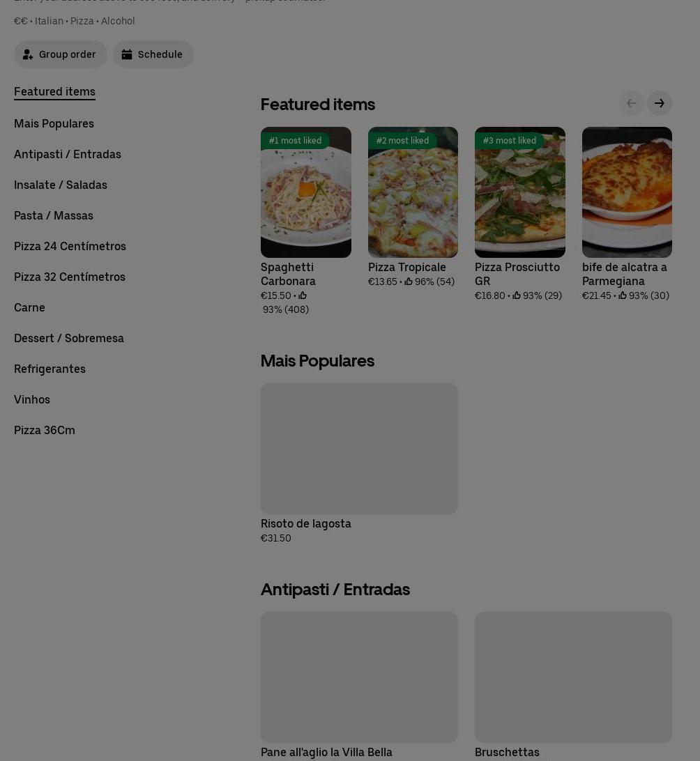Go to Antipasti / Entradas category

[x=68, y=154]
